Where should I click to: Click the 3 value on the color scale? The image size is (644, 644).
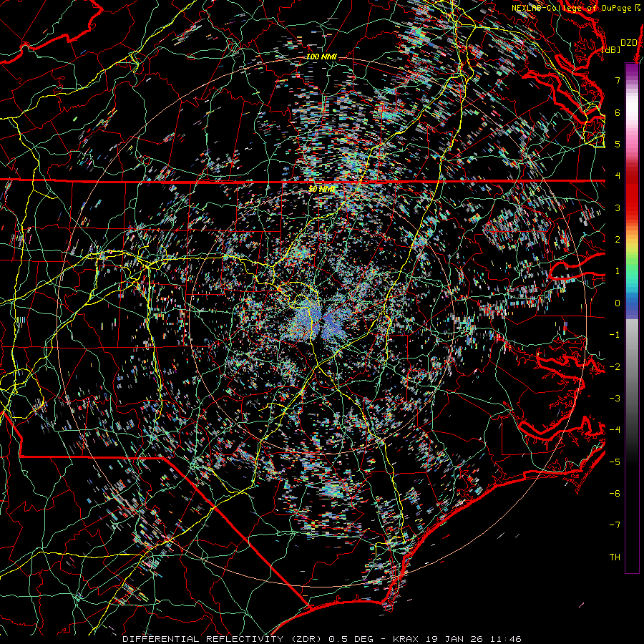click(618, 208)
